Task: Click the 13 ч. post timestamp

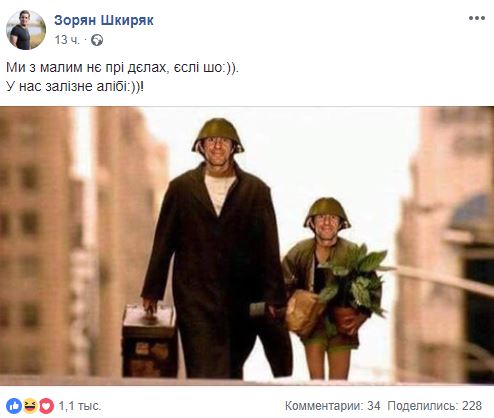Action: (67, 40)
